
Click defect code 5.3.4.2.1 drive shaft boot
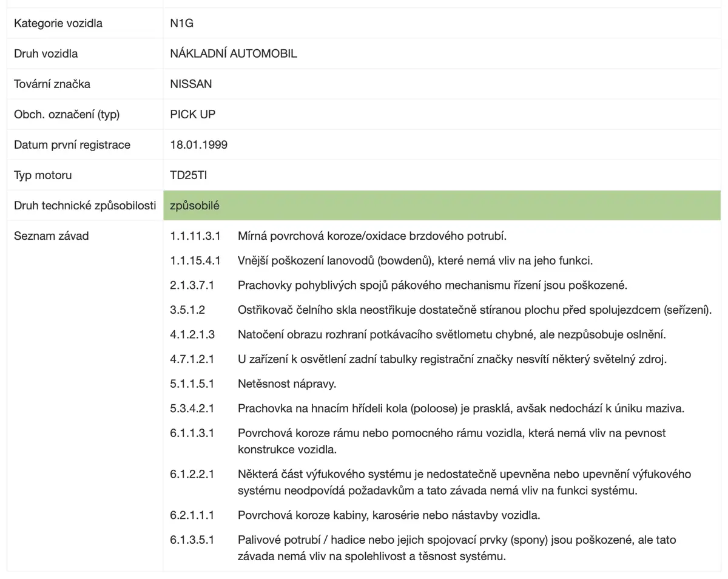[192, 408]
